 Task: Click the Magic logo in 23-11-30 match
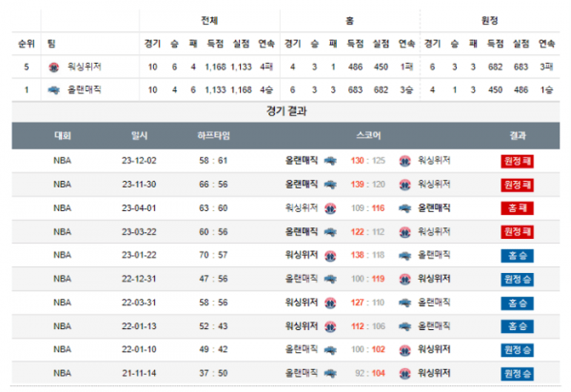click(x=330, y=185)
